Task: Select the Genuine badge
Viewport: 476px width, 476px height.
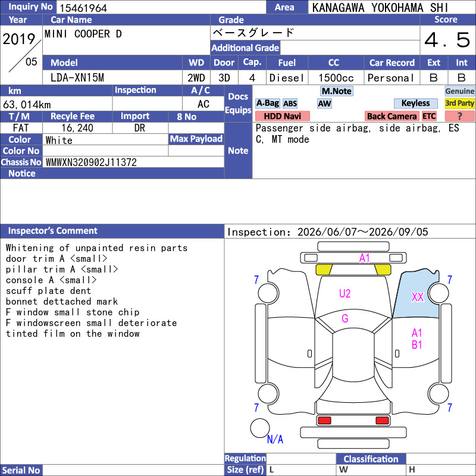Action: click(459, 91)
